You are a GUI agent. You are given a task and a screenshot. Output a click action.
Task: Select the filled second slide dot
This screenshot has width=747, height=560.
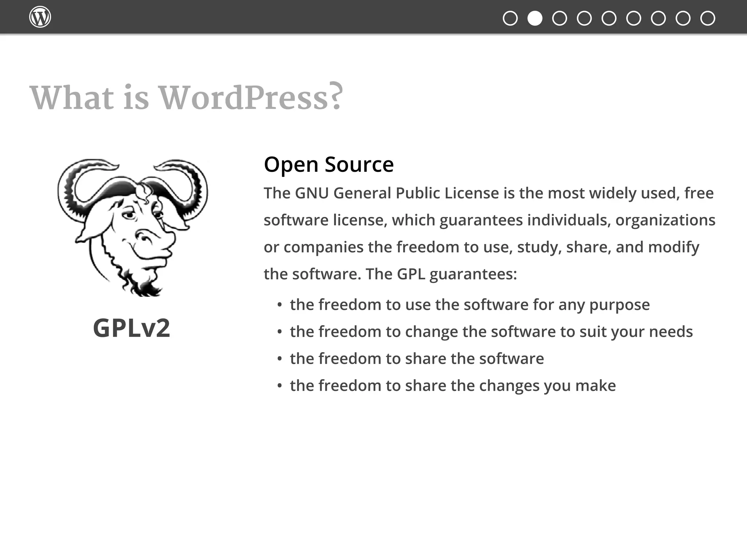[535, 18]
